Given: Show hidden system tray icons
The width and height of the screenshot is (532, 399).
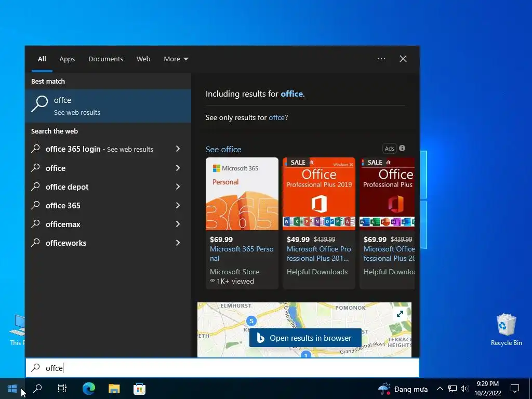Looking at the screenshot, I should [x=440, y=389].
